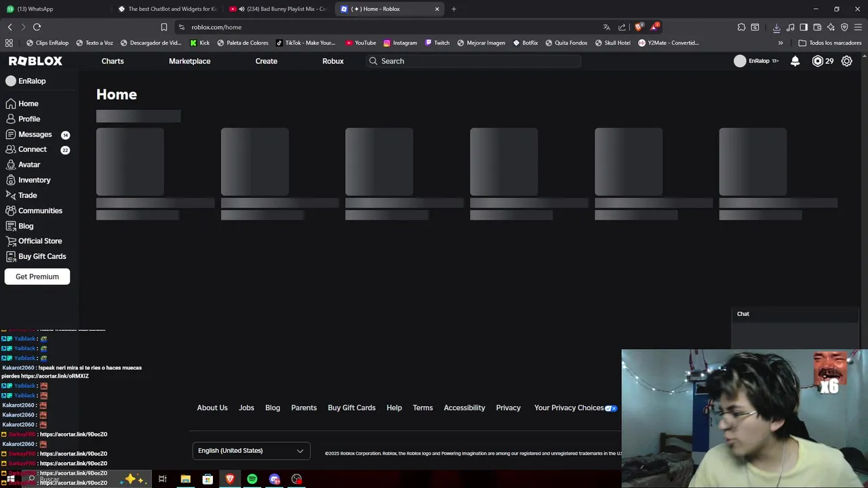
Task: Open Microsoft Store from the taskbar
Action: [208, 479]
